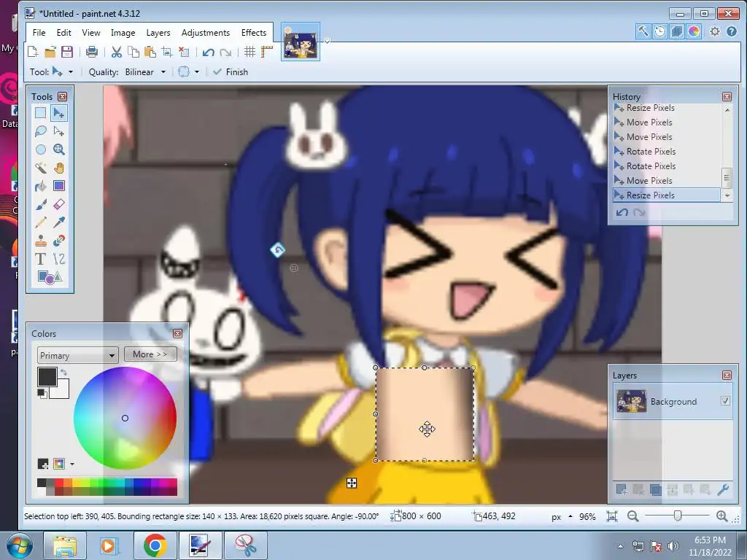Open the Image menu
Image resolution: width=747 pixels, height=560 pixels.
click(123, 32)
